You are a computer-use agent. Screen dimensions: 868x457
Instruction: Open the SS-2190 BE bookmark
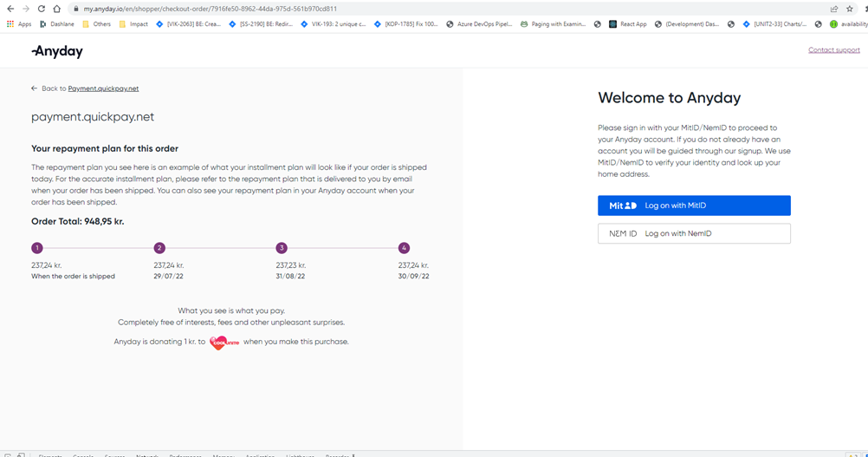click(261, 24)
